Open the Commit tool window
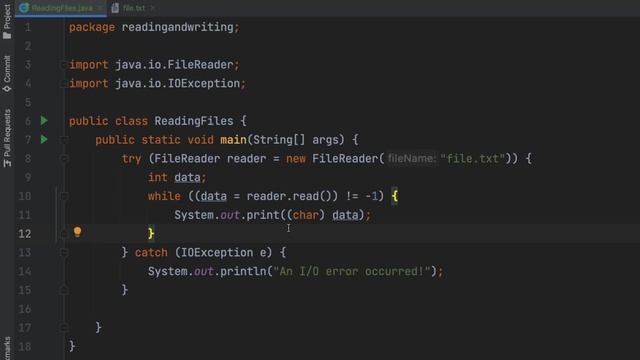 7,73
